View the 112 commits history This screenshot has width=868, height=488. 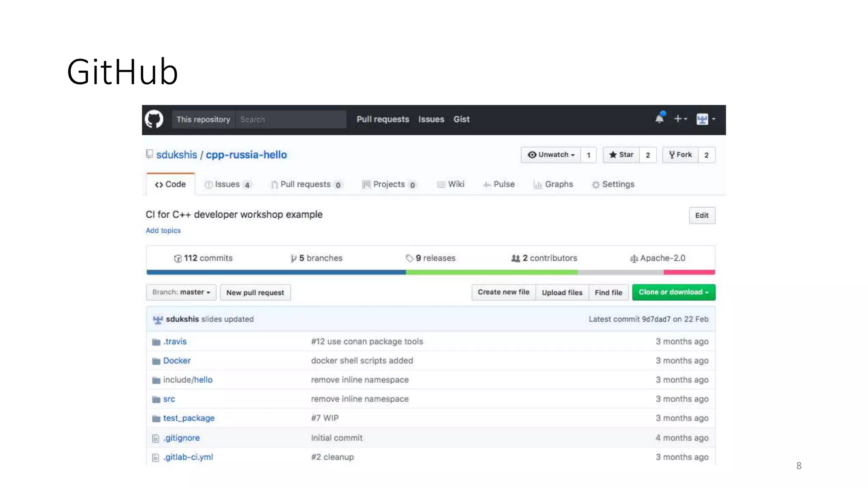tap(203, 258)
